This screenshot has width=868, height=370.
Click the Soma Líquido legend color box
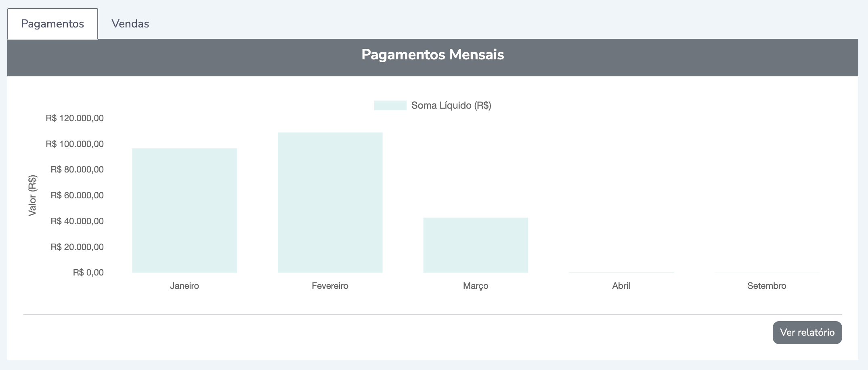coord(390,105)
